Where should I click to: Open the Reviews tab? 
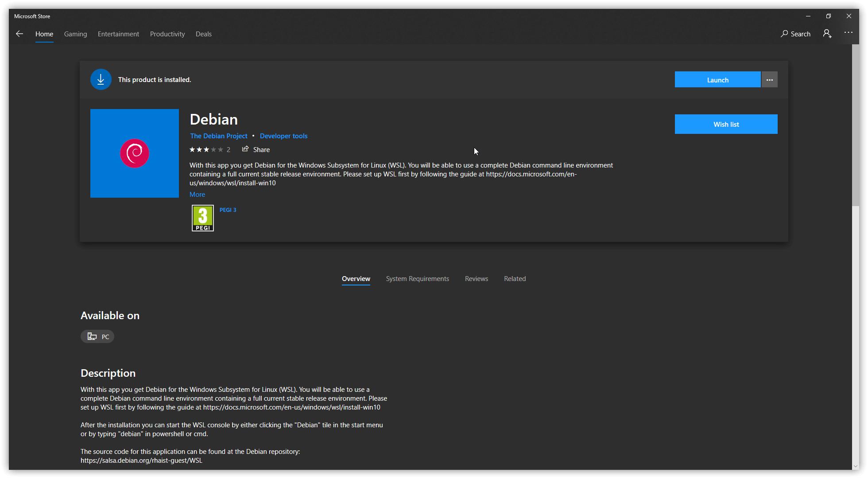tap(477, 279)
